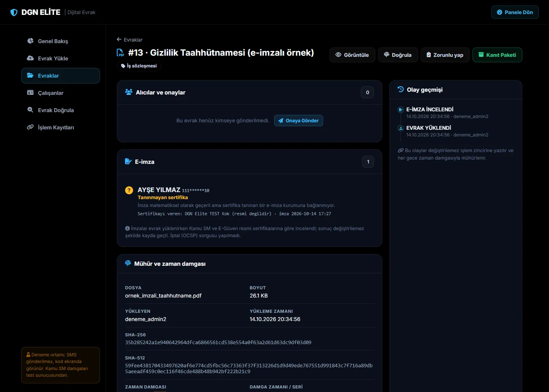The width and height of the screenshot is (549, 392).
Task: Click the E-İMZA İNCELENDİ event icon
Action: click(x=401, y=110)
